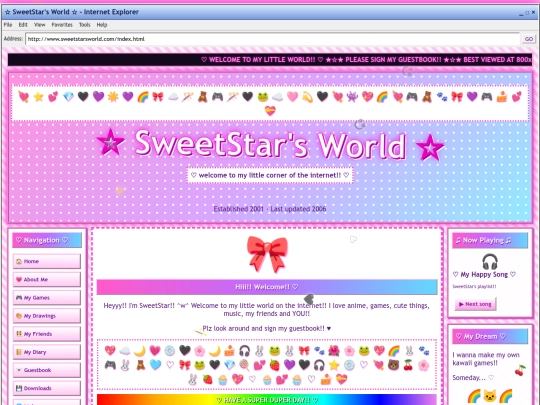The height and width of the screenshot is (405, 540).
Task: Click the scrolling welcome marquee text
Action: coord(367,60)
